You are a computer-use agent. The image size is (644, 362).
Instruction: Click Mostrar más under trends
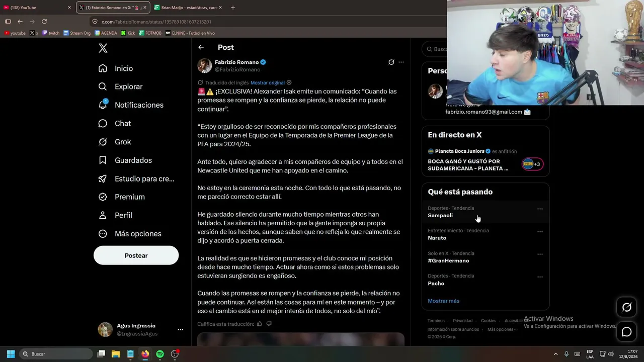443,301
